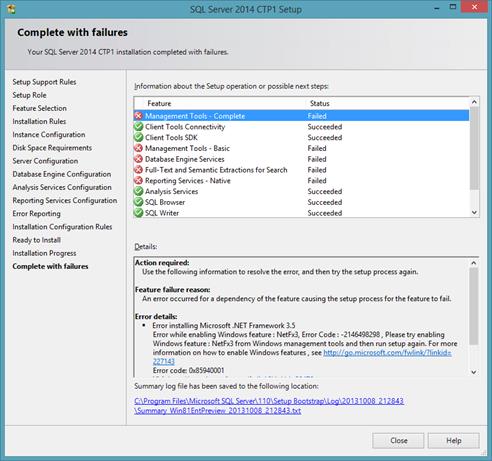Minimize the Setup window
Screen dimensions: 492x461
click(437, 8)
